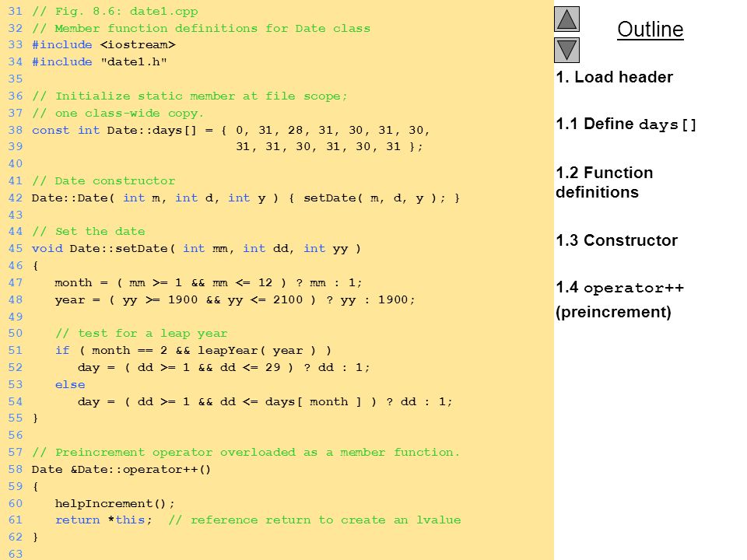The image size is (747, 560).
Task: Click the '#include <iostream>' line
Action: pos(103,45)
